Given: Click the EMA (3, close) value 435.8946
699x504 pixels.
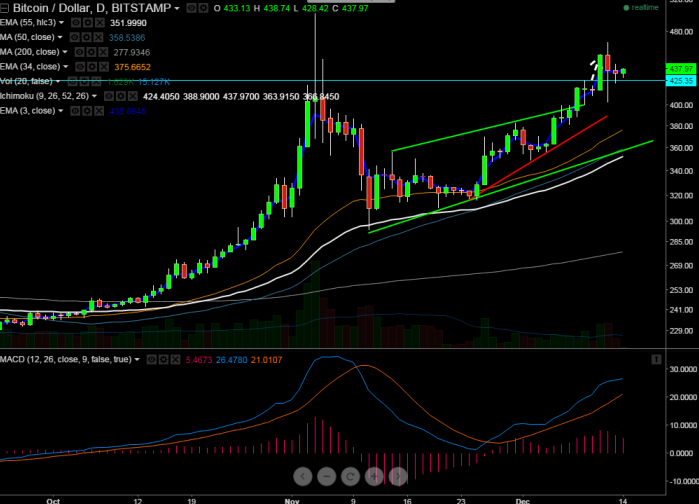Looking at the screenshot, I should 127,111.
